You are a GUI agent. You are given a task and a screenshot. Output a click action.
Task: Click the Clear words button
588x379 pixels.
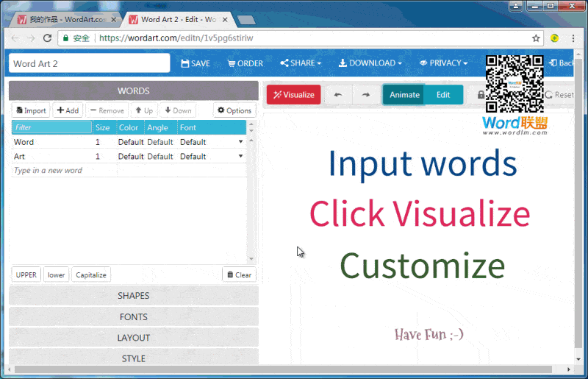[x=239, y=275]
